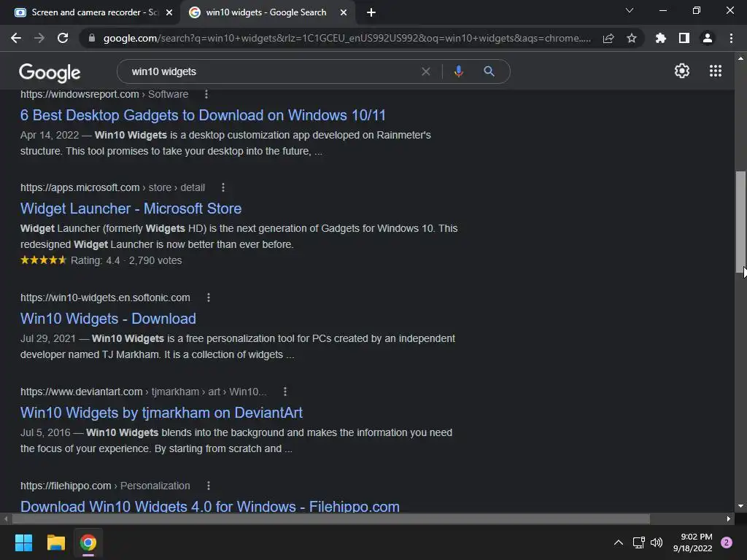
Task: Open the Chrome profile avatar
Action: 708,38
